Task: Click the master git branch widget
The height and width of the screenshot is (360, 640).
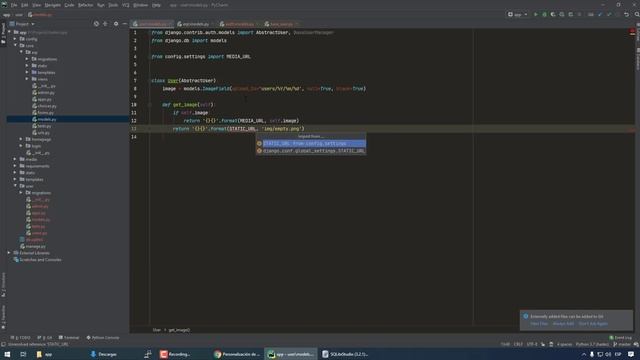Action: click(622, 344)
